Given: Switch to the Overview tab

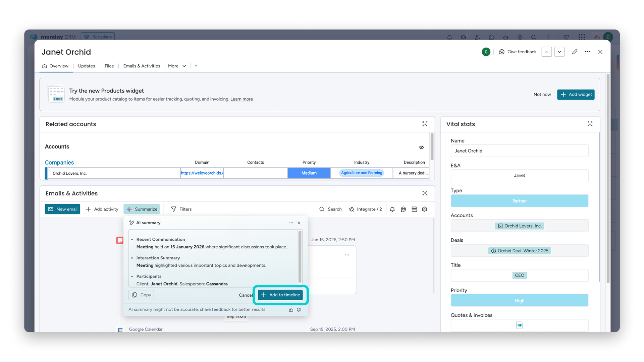Looking at the screenshot, I should [x=56, y=66].
